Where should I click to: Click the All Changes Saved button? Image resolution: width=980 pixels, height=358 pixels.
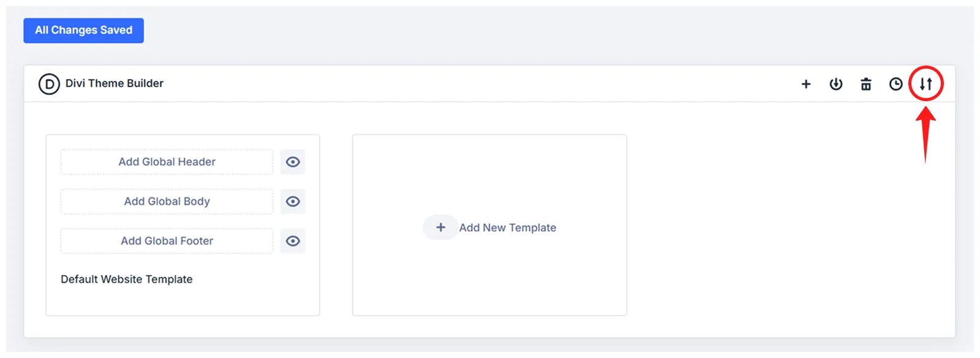point(83,31)
